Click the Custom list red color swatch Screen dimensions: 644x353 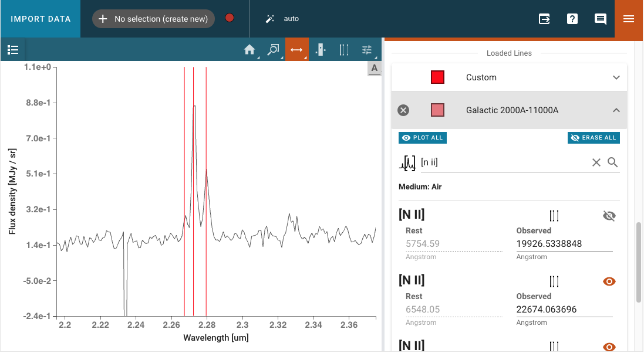[437, 77]
